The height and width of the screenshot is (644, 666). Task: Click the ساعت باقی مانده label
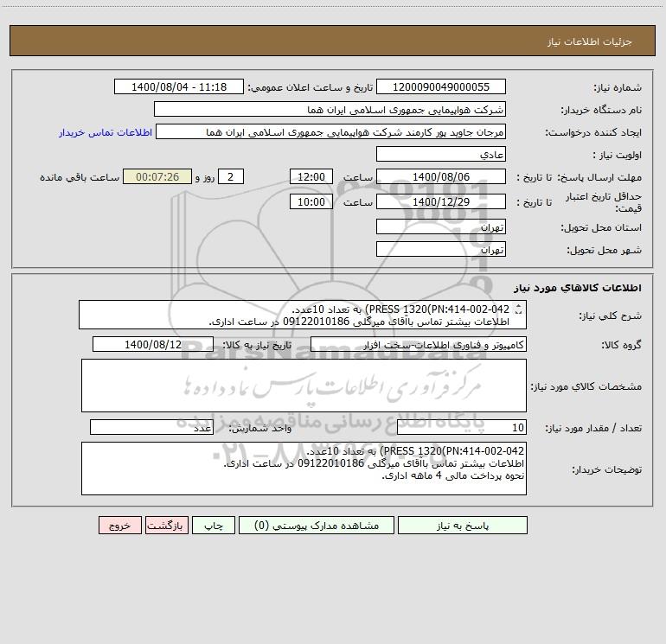point(80,177)
